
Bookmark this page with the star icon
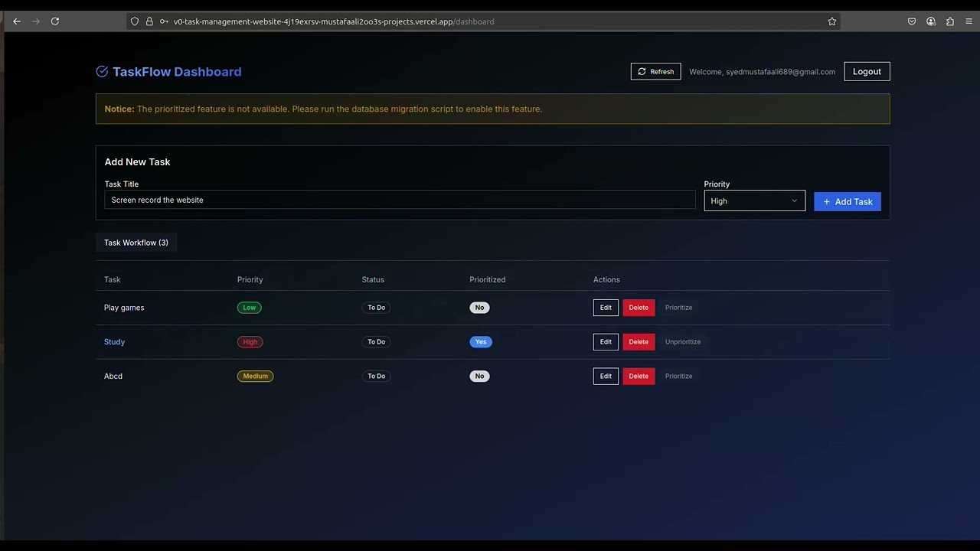832,21
